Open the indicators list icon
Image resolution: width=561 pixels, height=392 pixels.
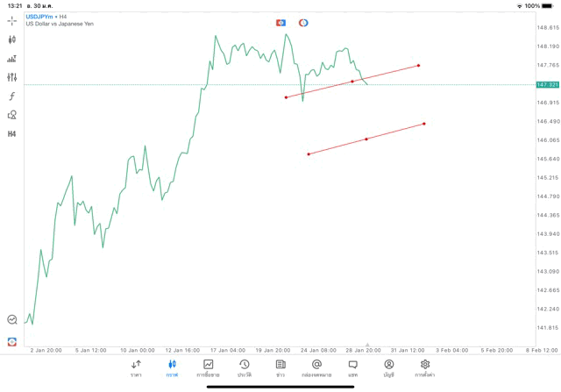11,59
